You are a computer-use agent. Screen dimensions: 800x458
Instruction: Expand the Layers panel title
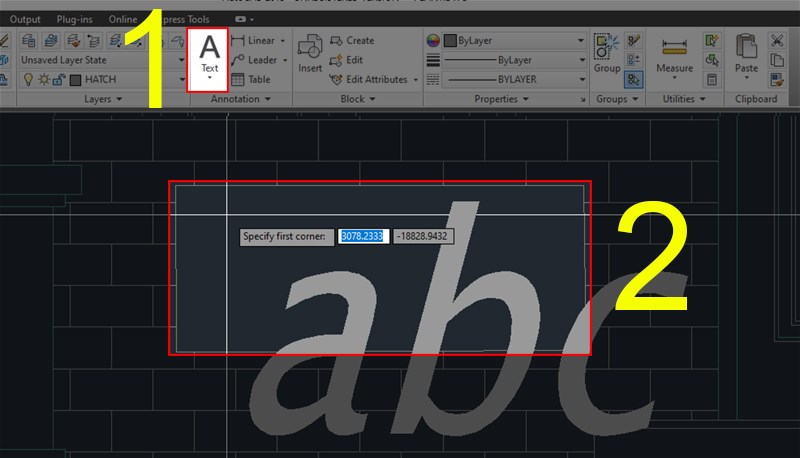click(x=103, y=99)
